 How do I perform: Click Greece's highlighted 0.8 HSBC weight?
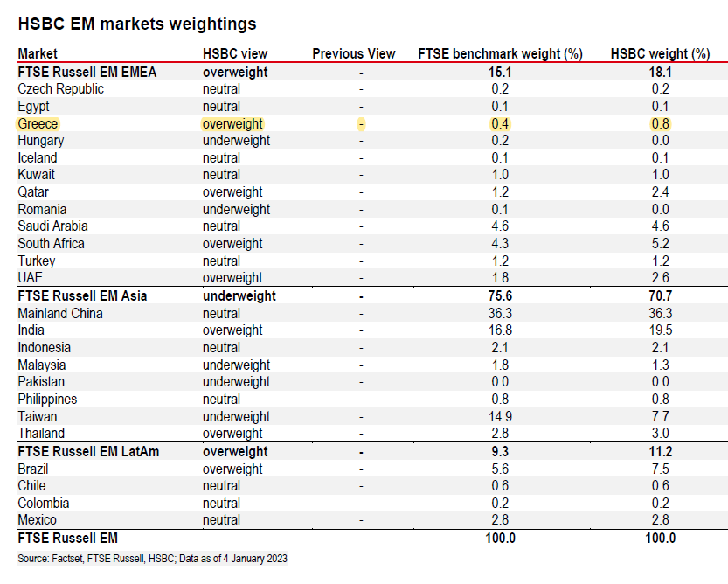[660, 123]
